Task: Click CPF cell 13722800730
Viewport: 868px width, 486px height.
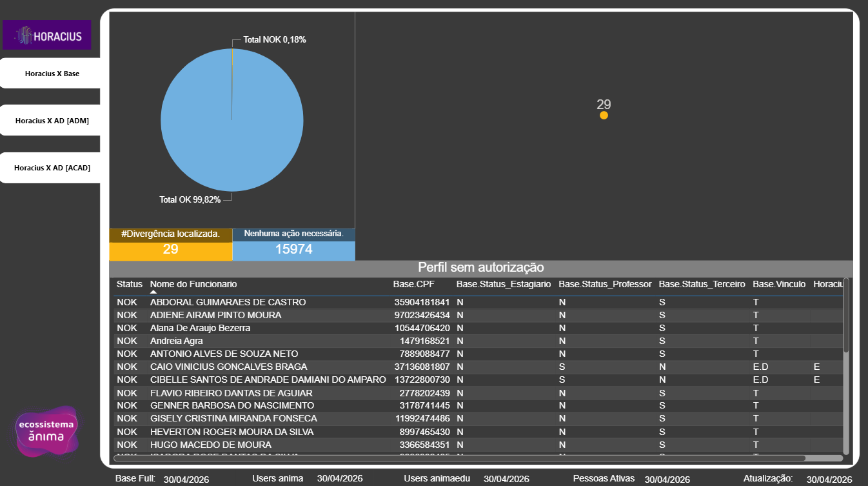Action: coord(422,380)
